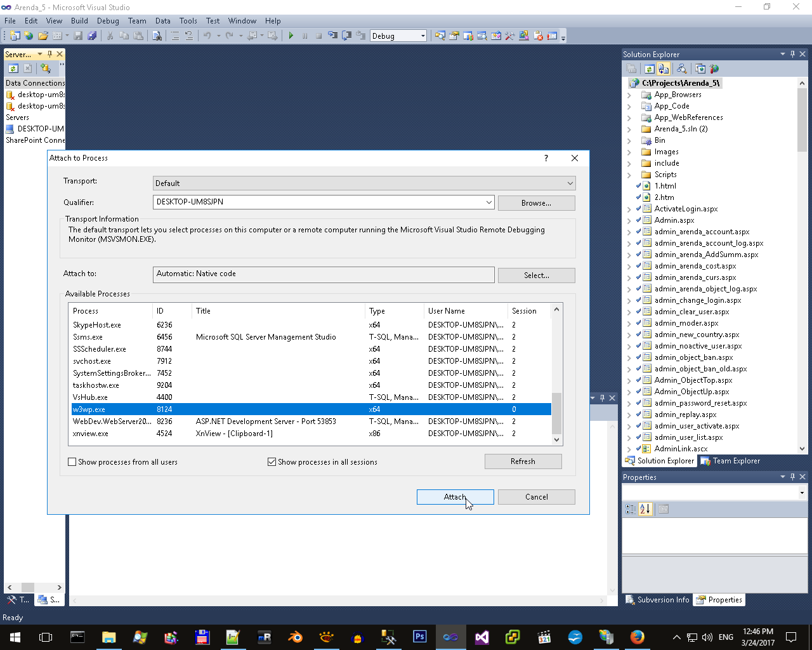Select AdminLink.ascx in Solution Explorer
The image size is (812, 650).
pyautogui.click(x=681, y=449)
